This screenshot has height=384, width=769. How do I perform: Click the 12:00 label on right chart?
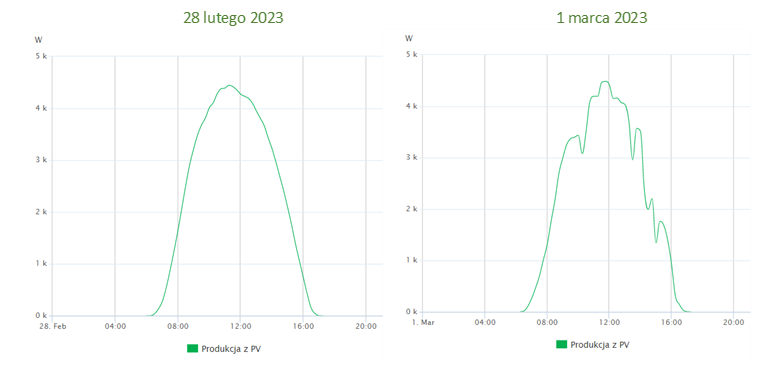pyautogui.click(x=609, y=322)
